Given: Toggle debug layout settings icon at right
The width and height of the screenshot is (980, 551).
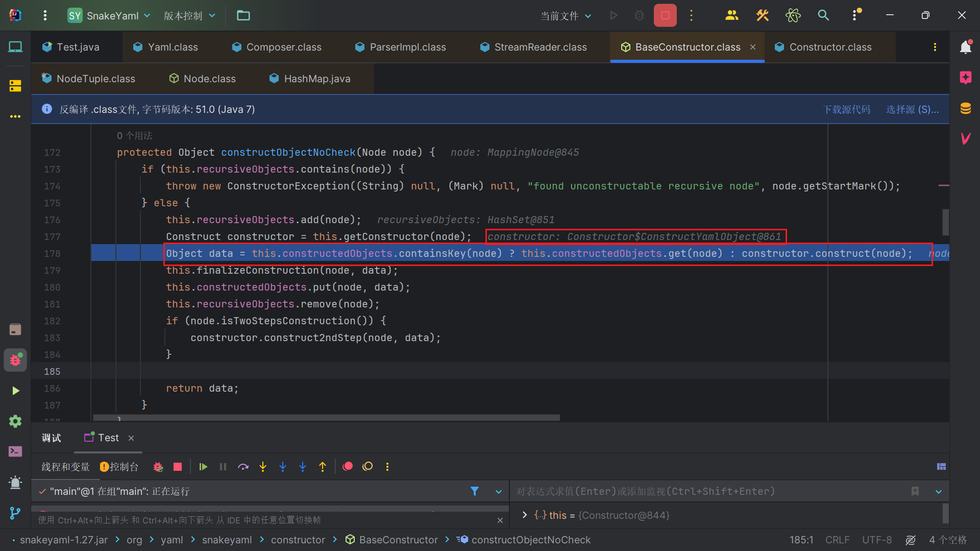Looking at the screenshot, I should point(941,467).
